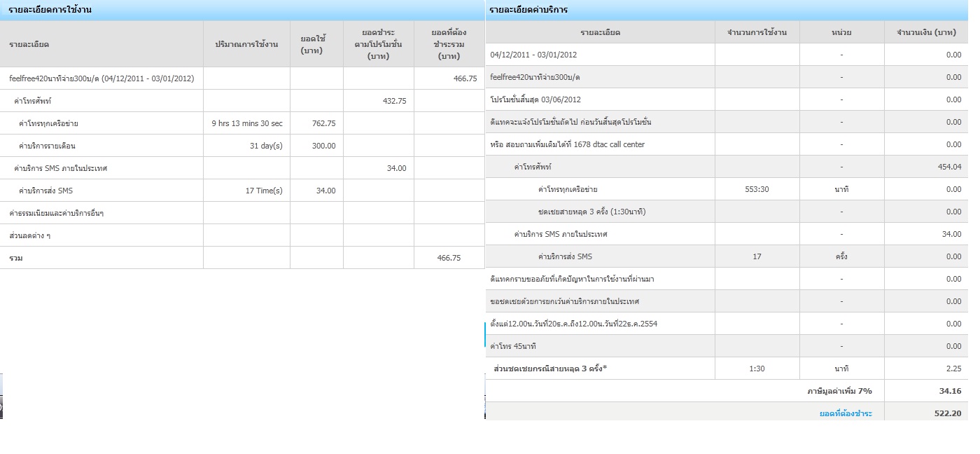Click the 454.04 phone charge amount

(949, 167)
